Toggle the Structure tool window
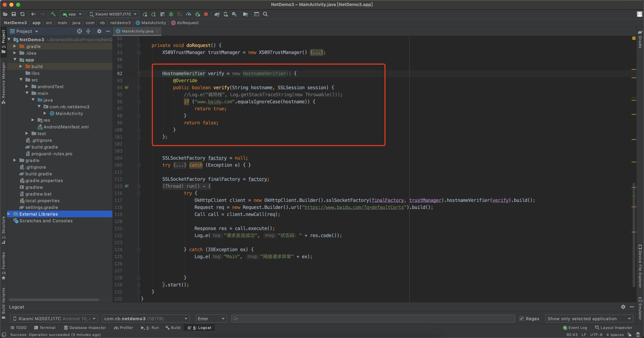 pyautogui.click(x=4, y=230)
